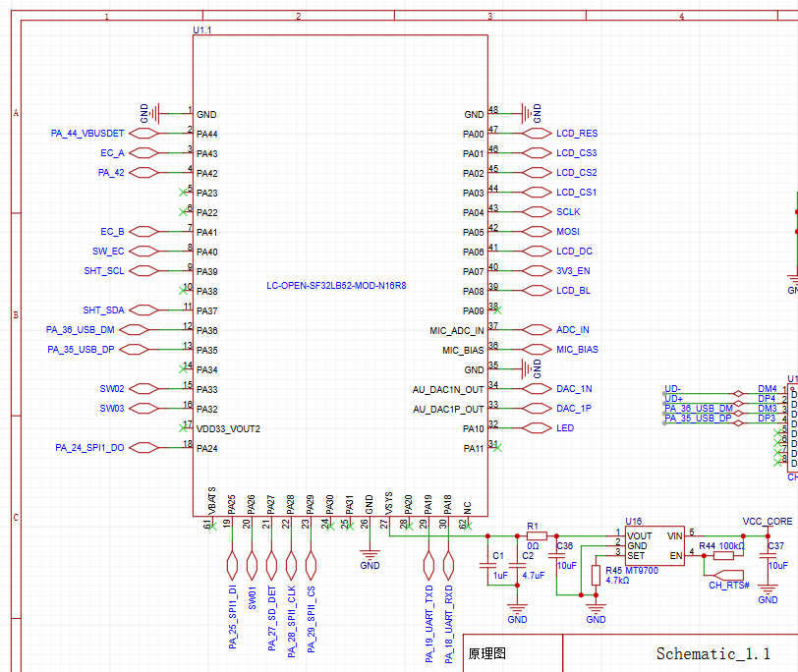Select the MIC_ADC_IN pin name
Screen dimensions: 798x672
click(x=457, y=331)
